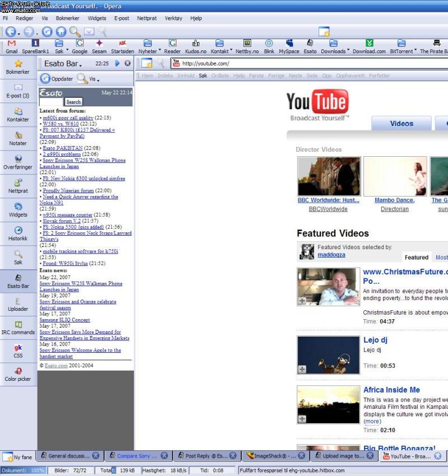Switch to the Post Reply tab

[x=207, y=456]
